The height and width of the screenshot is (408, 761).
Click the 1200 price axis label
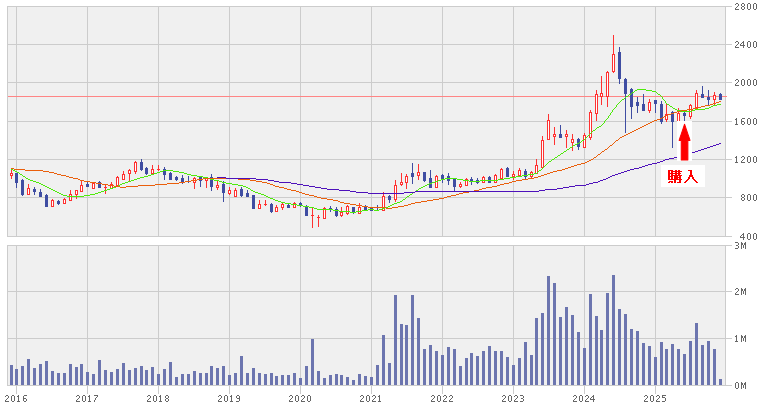743,160
